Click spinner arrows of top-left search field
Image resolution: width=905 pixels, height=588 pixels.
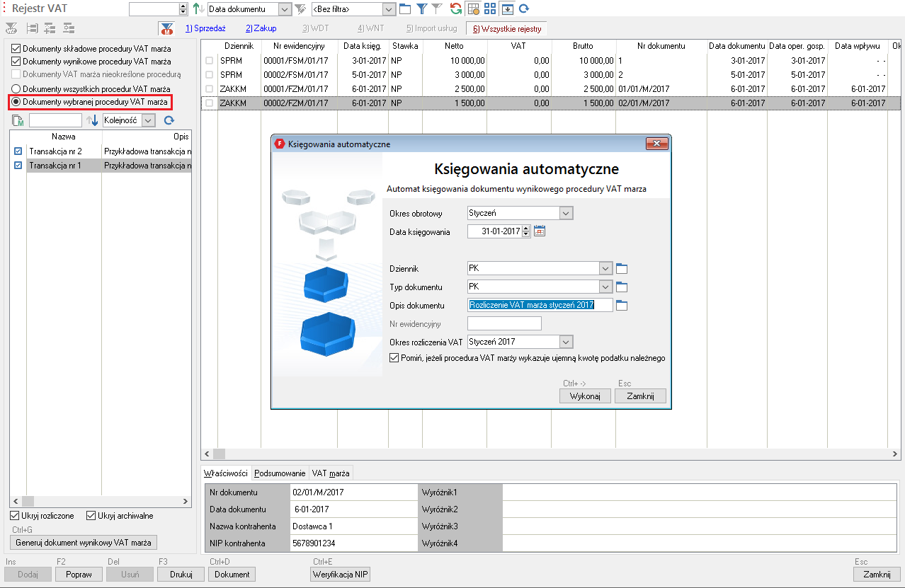pos(183,9)
